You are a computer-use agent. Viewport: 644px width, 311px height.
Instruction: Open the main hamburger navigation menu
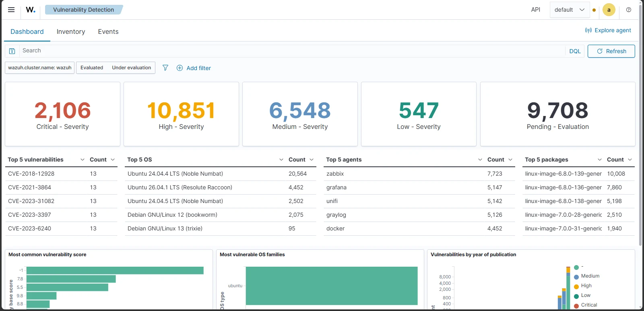click(11, 10)
